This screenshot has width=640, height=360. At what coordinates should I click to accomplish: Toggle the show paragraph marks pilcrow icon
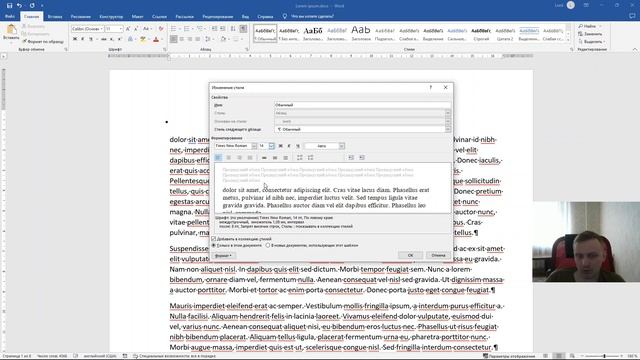tap(243, 29)
